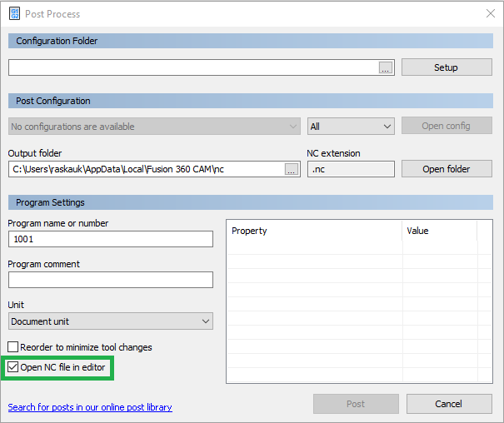Click the Setup button
This screenshot has height=423, width=504.
click(446, 67)
